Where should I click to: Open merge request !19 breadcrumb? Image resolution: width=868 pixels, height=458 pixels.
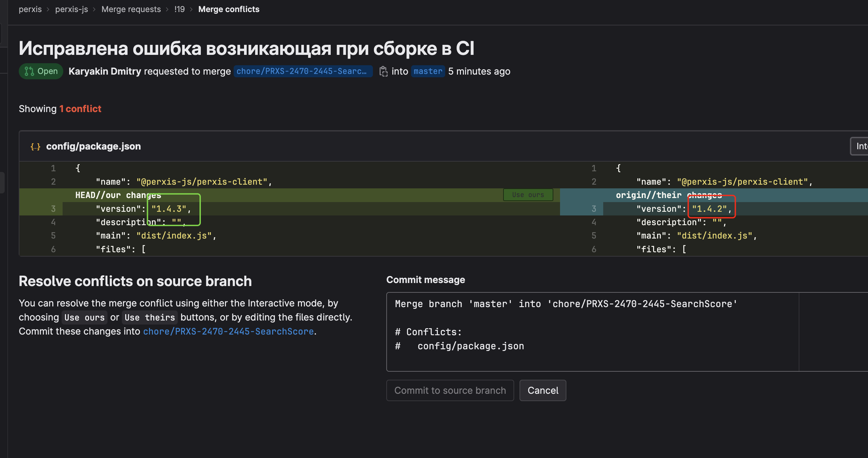180,9
